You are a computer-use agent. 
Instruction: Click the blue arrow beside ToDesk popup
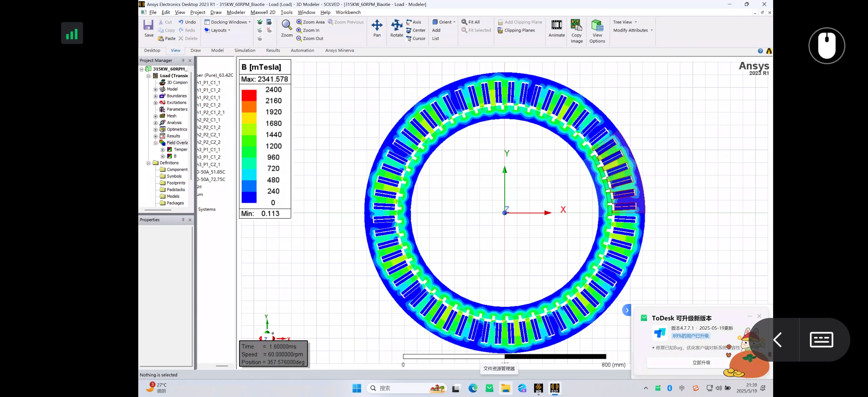tap(627, 310)
